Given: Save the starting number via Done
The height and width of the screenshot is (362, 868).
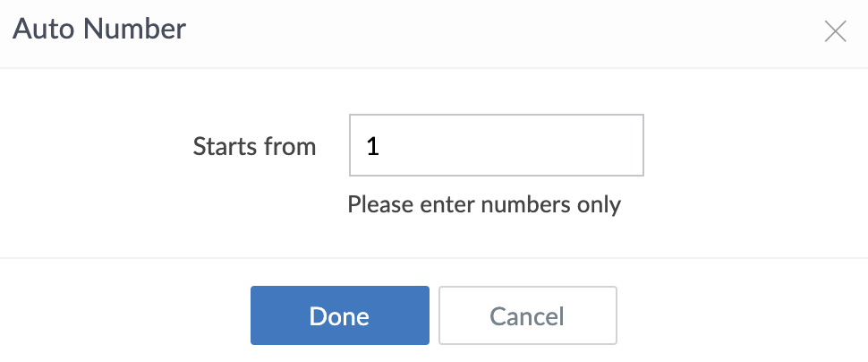Looking at the screenshot, I should point(339,315).
